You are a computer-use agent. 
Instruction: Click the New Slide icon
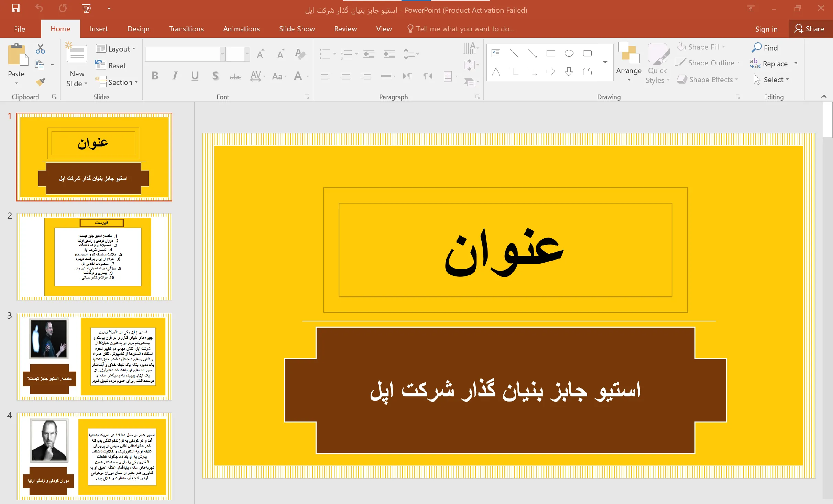(x=77, y=53)
